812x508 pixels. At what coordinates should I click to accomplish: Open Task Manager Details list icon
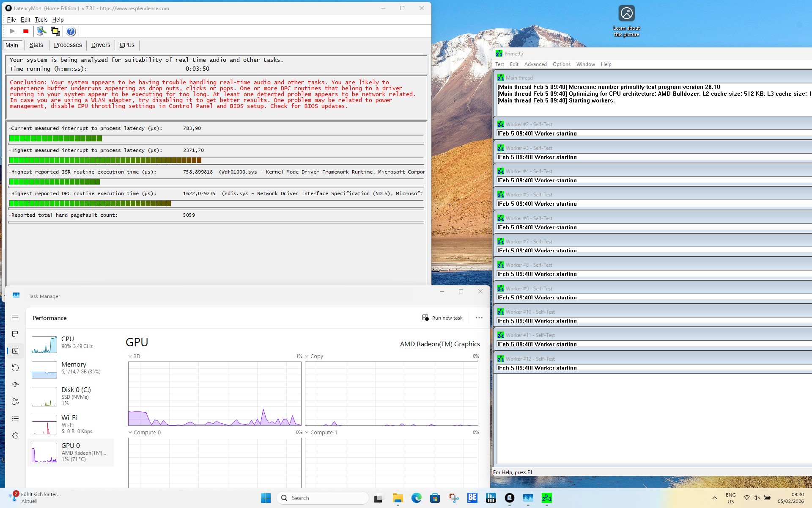[x=15, y=418]
